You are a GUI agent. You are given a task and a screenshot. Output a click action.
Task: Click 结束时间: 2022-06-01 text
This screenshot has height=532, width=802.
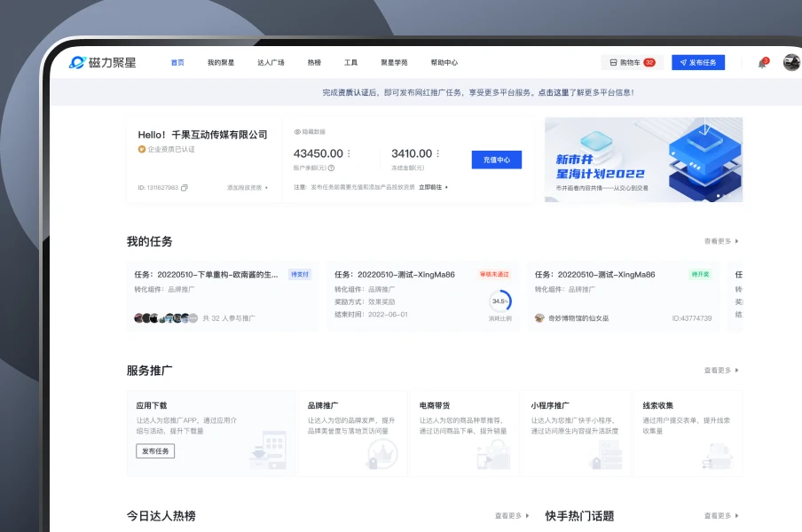pyautogui.click(x=371, y=314)
